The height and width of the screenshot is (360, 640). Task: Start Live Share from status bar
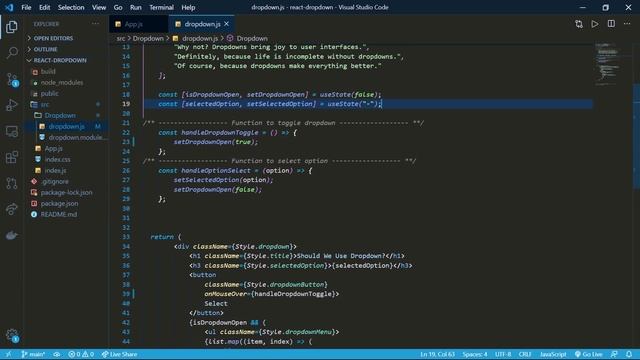pos(119,354)
